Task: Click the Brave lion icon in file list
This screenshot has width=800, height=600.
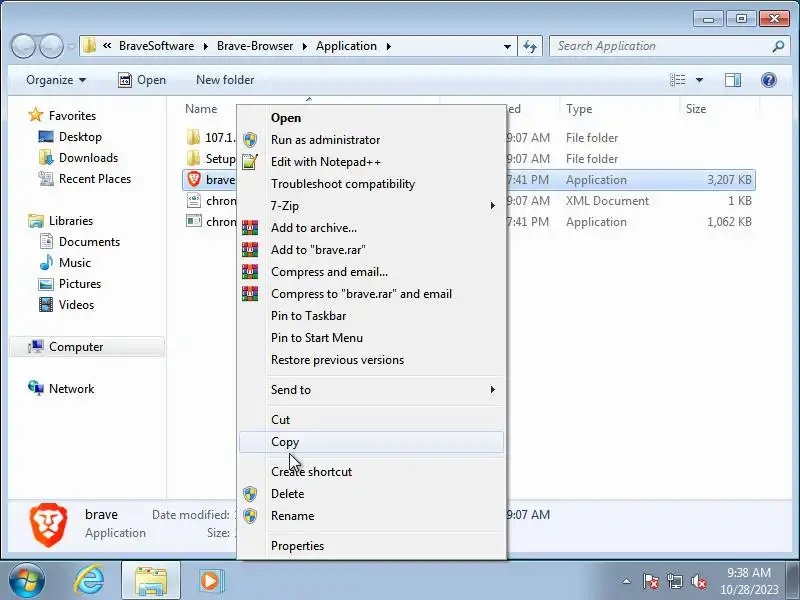Action: [194, 180]
